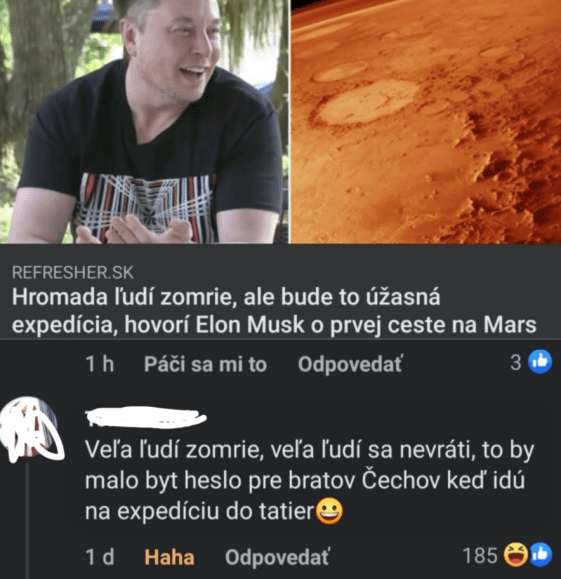Select the comment text about bratov Čechov

coord(309,481)
